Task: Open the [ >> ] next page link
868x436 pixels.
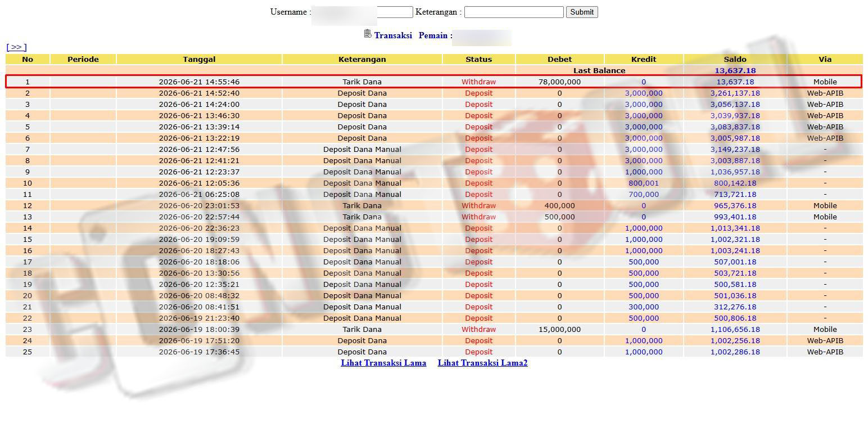Action: coord(16,47)
